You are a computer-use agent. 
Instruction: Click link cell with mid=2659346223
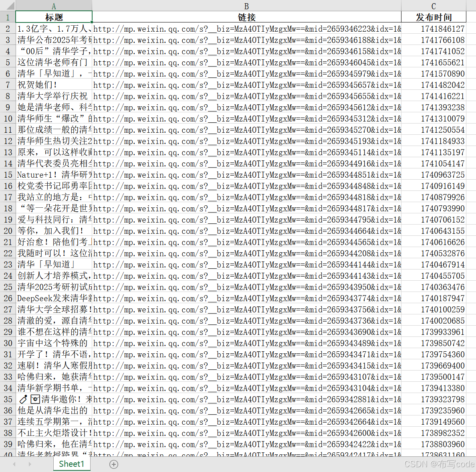[x=246, y=28]
